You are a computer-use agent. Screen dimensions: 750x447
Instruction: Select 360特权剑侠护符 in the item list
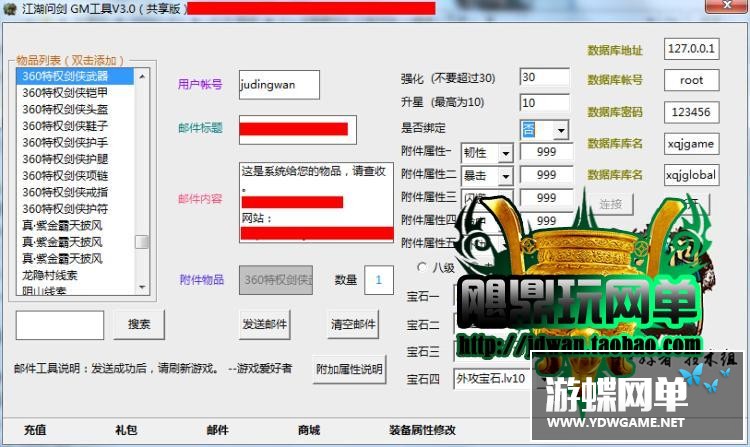coord(75,209)
